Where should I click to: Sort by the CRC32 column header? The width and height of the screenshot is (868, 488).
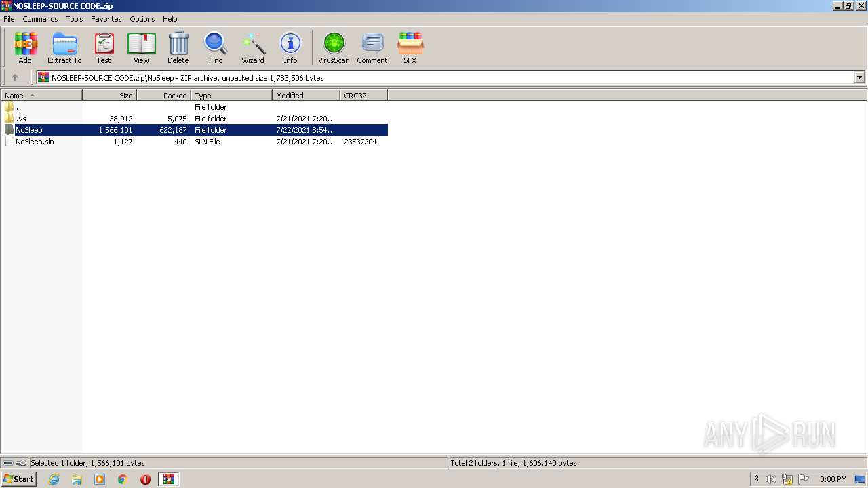(364, 96)
